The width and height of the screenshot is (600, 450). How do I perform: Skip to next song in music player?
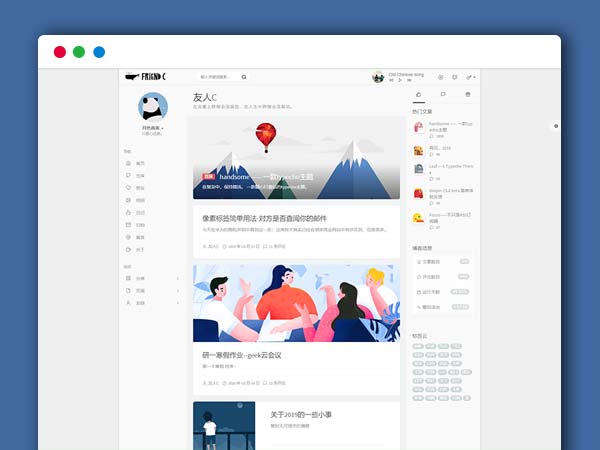tap(407, 79)
